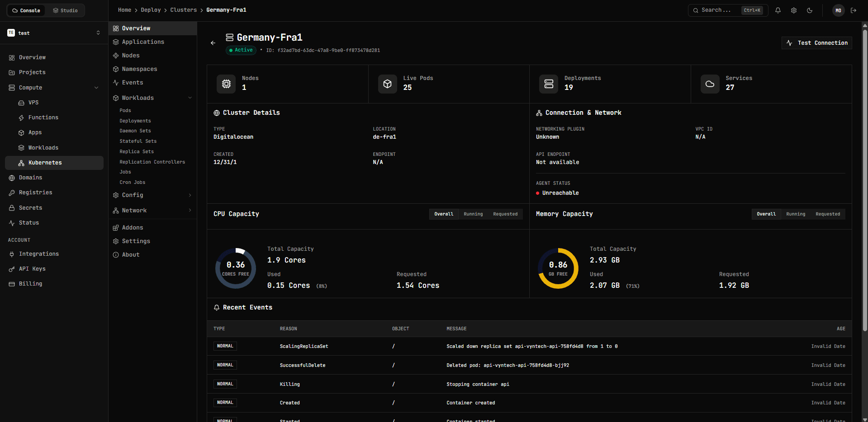Click the back arrow beside Germany-Fra1
This screenshot has width=868, height=422.
click(213, 43)
